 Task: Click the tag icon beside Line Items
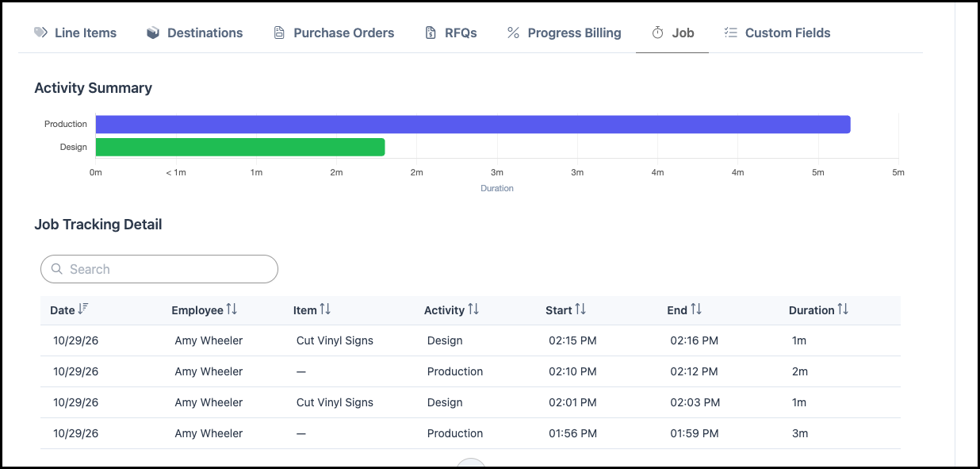pyautogui.click(x=40, y=33)
